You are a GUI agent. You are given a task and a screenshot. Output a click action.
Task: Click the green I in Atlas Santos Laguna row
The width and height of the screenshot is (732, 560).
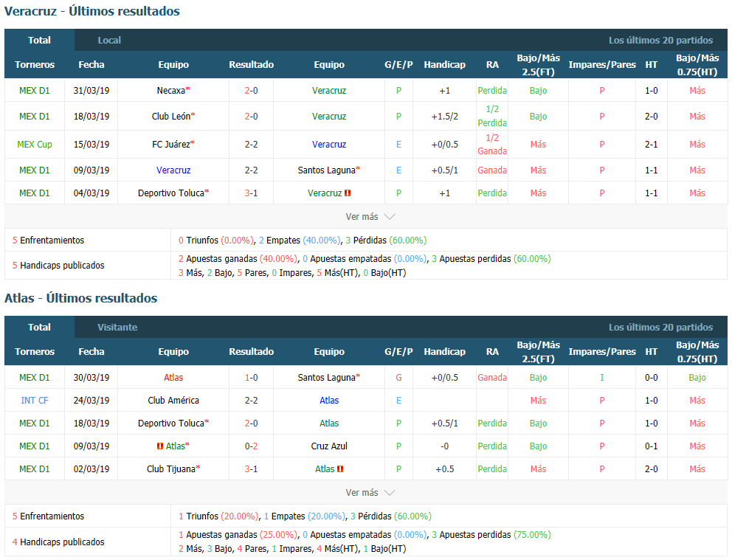click(601, 378)
